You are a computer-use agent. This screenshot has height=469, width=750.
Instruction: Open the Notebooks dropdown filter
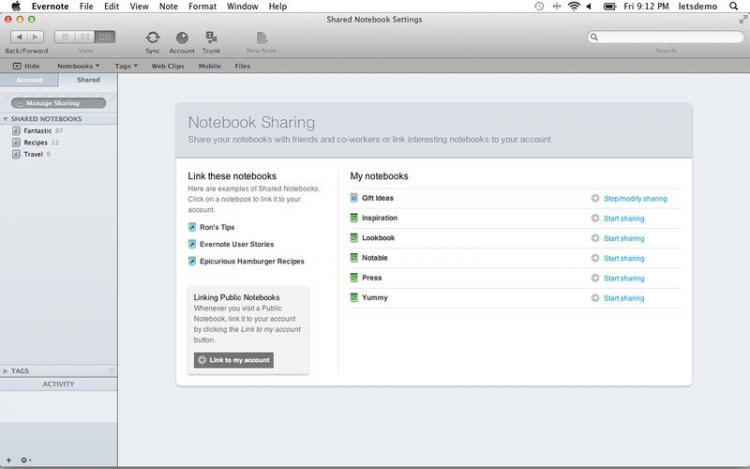(x=78, y=66)
